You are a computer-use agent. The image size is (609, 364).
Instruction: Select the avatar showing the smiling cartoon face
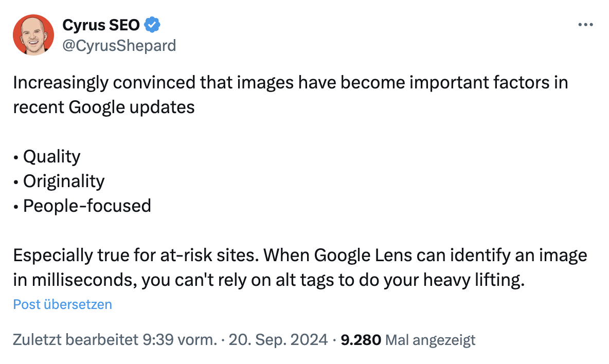33,35
